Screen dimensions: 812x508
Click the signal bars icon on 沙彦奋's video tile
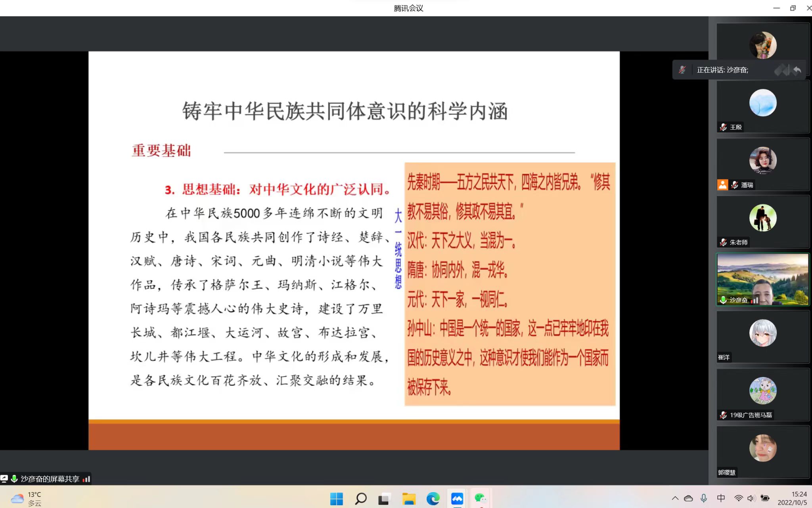(755, 300)
